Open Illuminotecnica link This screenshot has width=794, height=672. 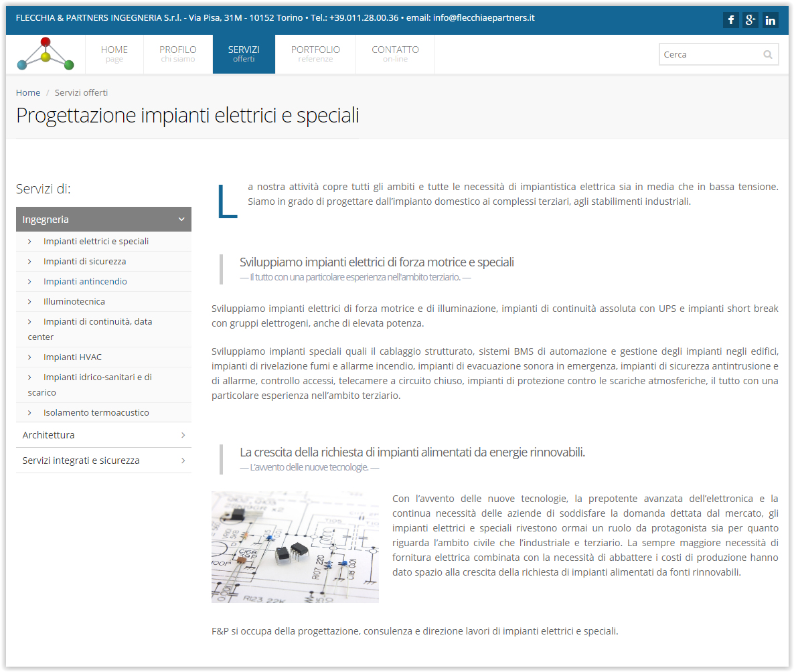74,302
